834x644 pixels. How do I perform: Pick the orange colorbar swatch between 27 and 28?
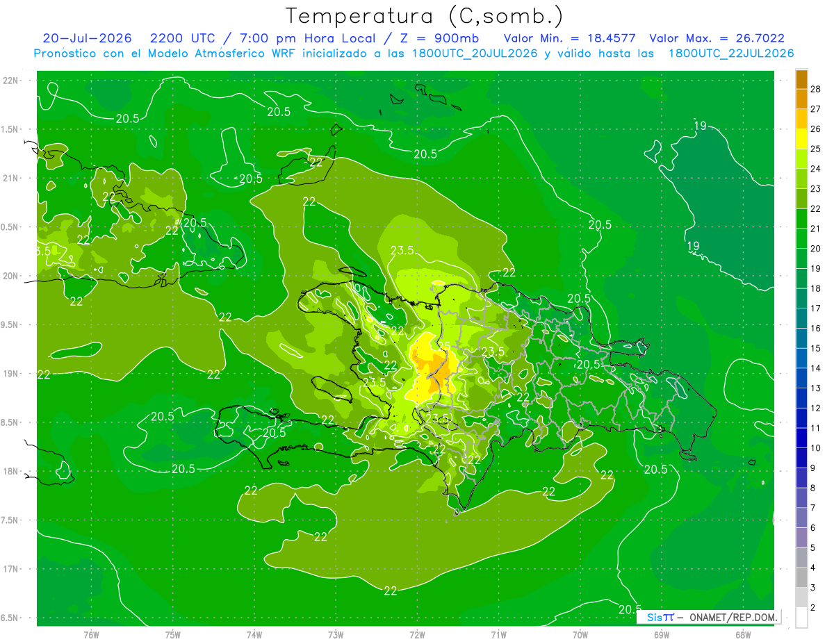point(801,99)
